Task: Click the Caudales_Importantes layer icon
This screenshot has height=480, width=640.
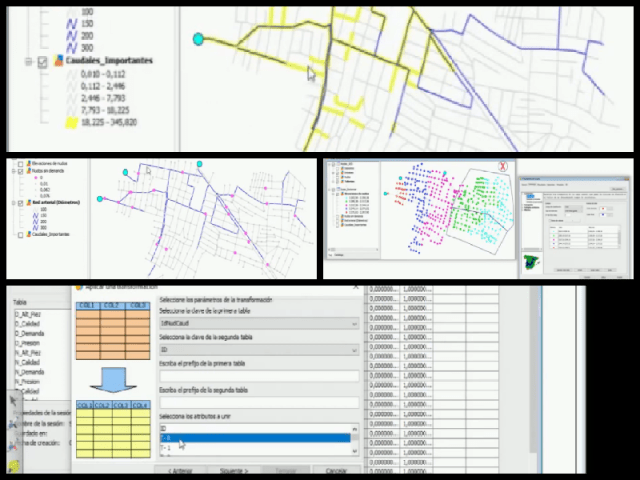Action: tap(58, 61)
